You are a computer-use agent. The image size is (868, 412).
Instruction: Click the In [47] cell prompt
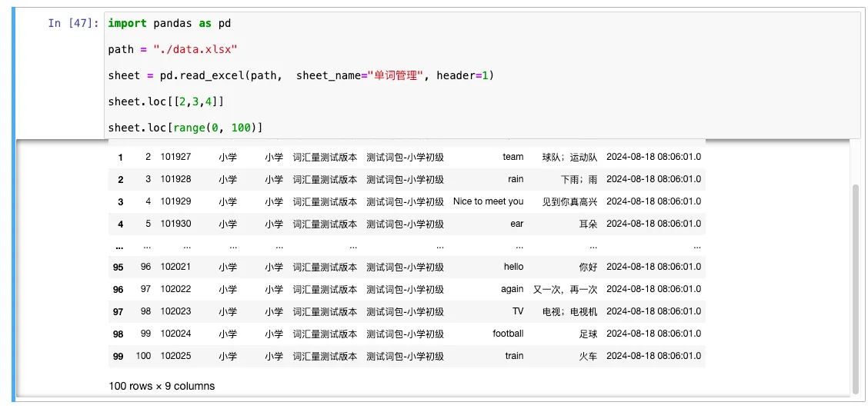point(73,23)
